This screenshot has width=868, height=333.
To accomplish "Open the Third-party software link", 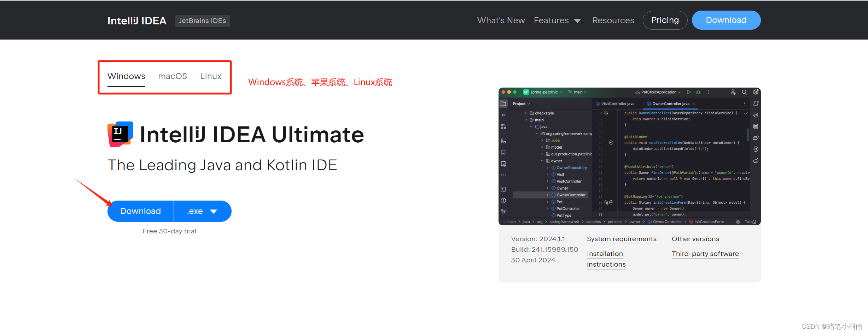I will [x=705, y=254].
